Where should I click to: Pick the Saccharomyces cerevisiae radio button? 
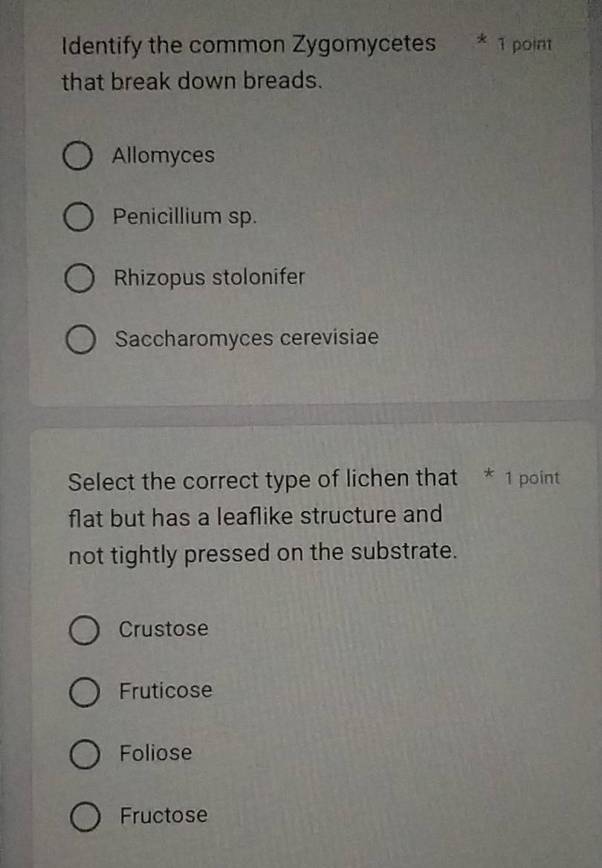click(x=80, y=341)
